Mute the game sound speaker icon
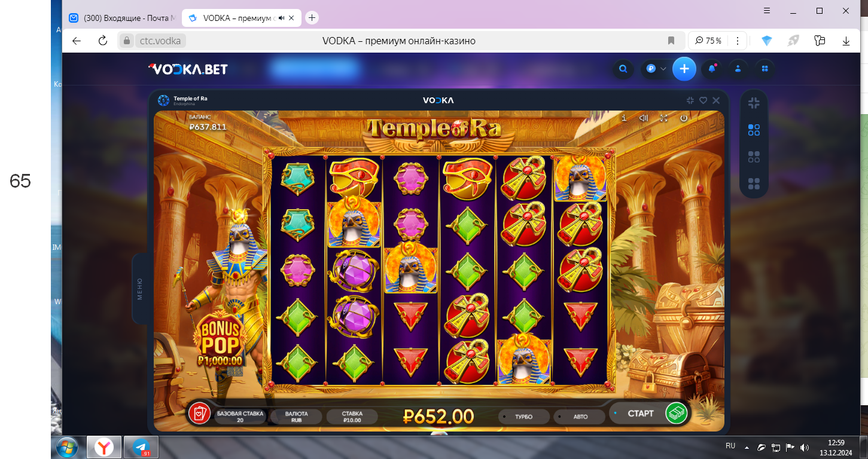The height and width of the screenshot is (459, 868). 644,118
